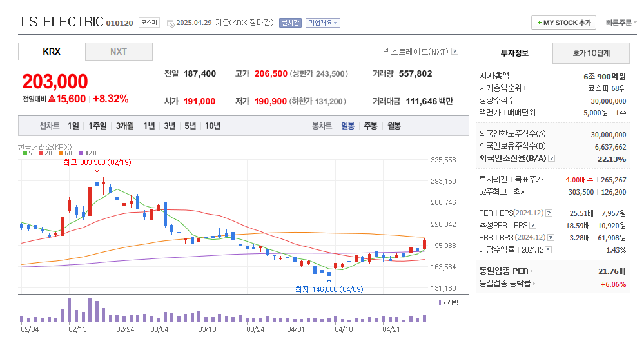The image size is (644, 339).
Task: Click the 고가 value 206,500
Action: click(x=271, y=74)
